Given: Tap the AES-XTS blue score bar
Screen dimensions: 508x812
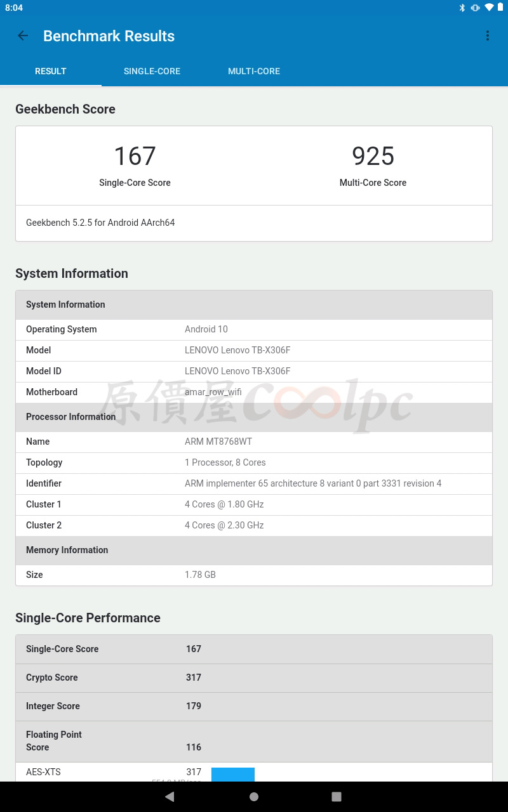Looking at the screenshot, I should point(233,775).
